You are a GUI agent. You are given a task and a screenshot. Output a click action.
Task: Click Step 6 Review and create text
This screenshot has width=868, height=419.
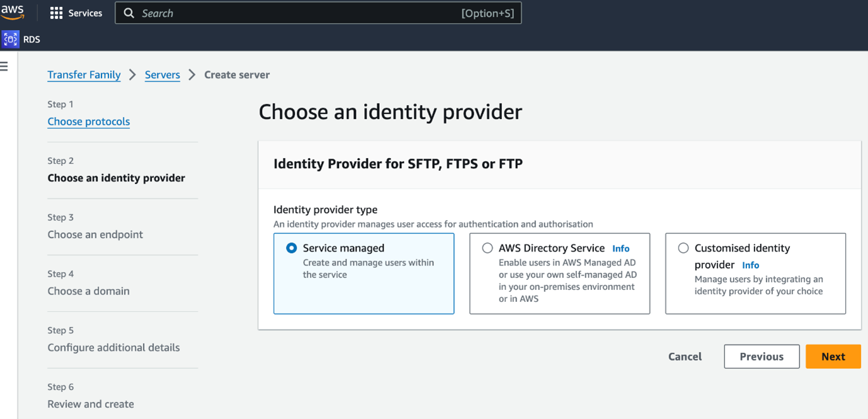point(91,404)
